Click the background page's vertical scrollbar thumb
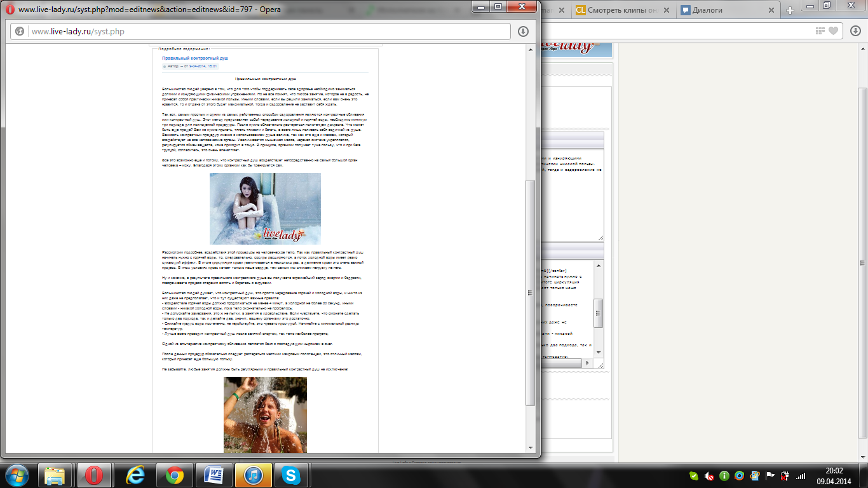The height and width of the screenshot is (488, 868). 864,264
